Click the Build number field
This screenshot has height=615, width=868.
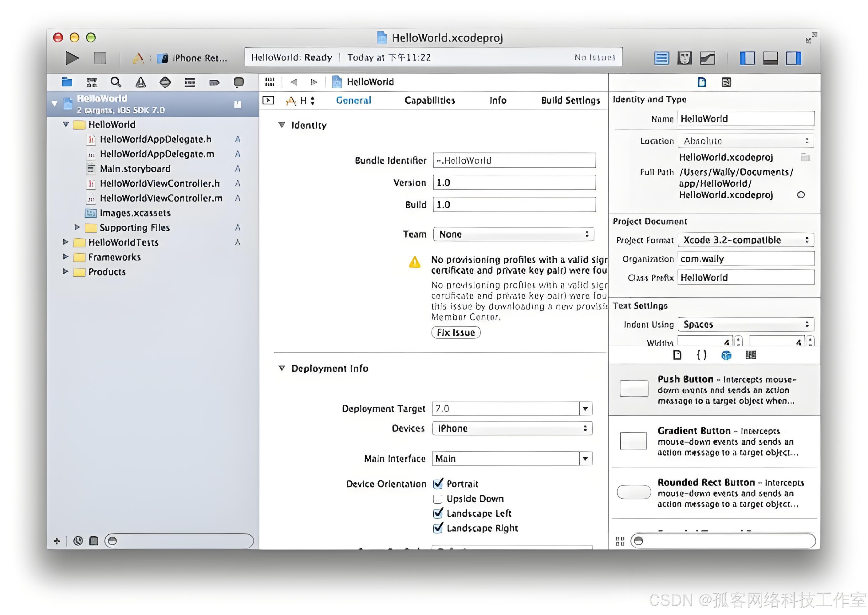pos(514,204)
